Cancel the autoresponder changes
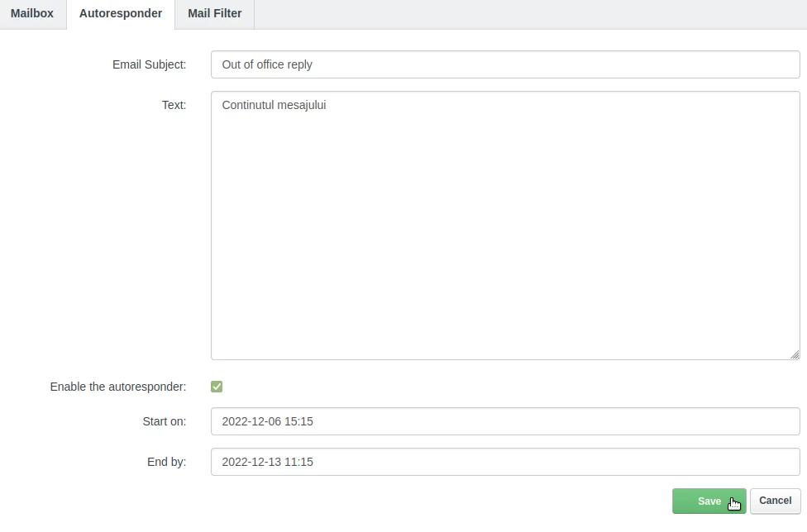Image resolution: width=807 pixels, height=532 pixels. point(775,501)
